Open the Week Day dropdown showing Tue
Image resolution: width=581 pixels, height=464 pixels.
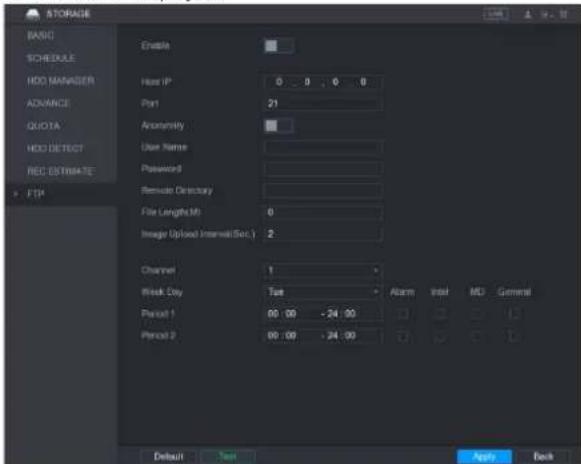323,292
